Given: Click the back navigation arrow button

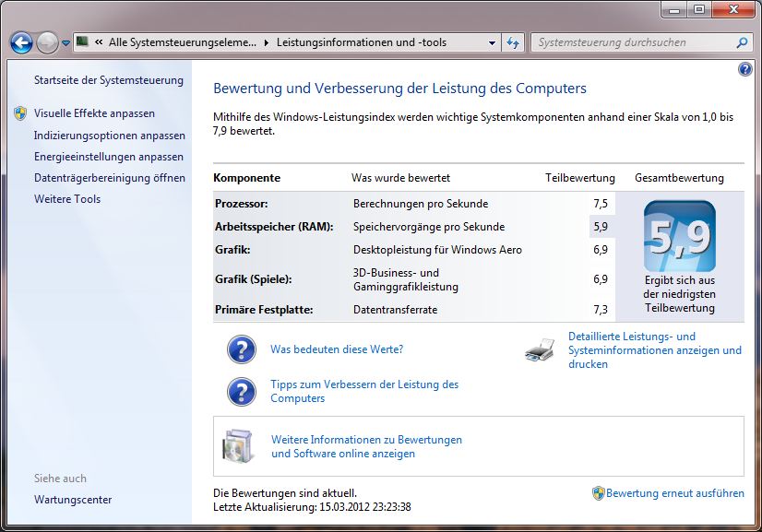Looking at the screenshot, I should click(21, 42).
